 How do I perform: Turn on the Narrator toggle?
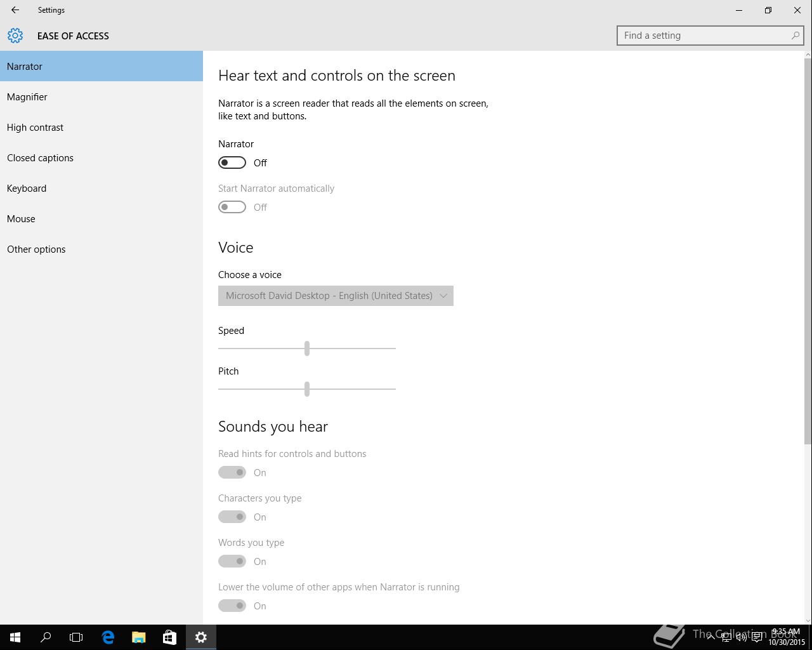pos(232,162)
